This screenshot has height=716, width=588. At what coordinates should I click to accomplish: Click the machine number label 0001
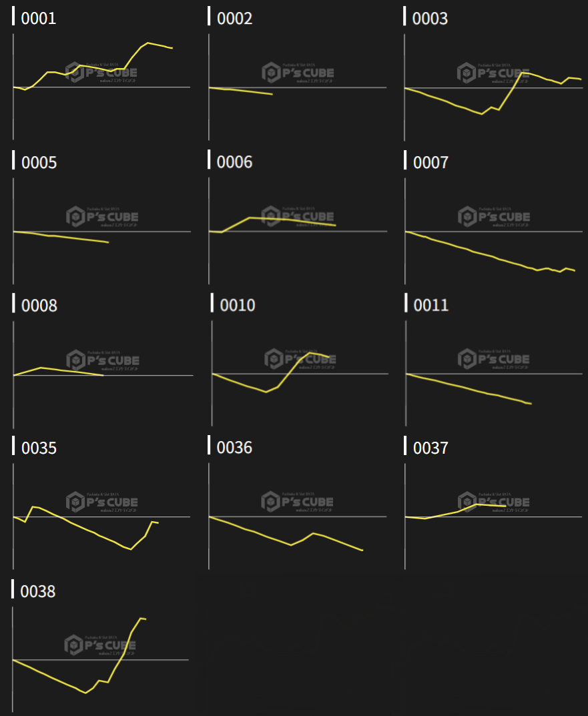pos(39,19)
